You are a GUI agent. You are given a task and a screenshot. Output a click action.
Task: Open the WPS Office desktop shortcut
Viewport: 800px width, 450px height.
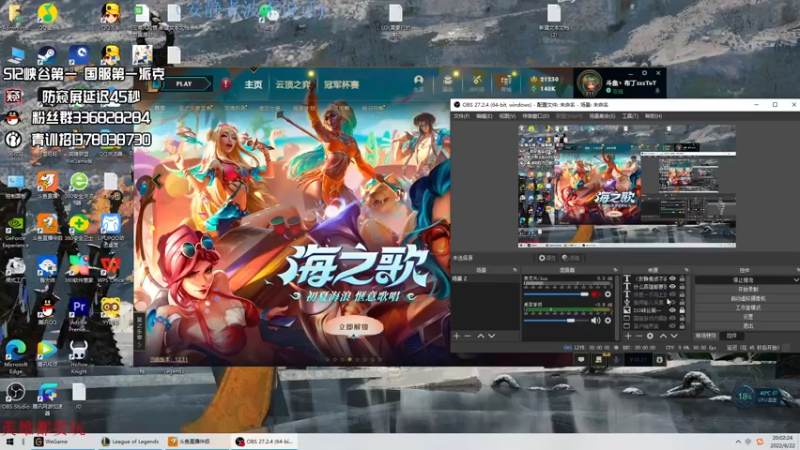111,270
